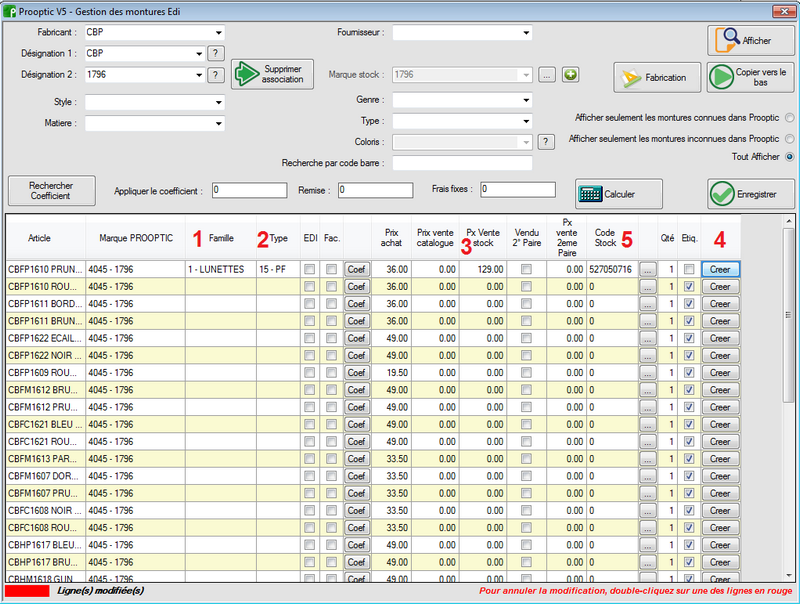This screenshot has height=604, width=800.
Task: Select Afficher seulement les montures connues option
Action: pos(789,118)
